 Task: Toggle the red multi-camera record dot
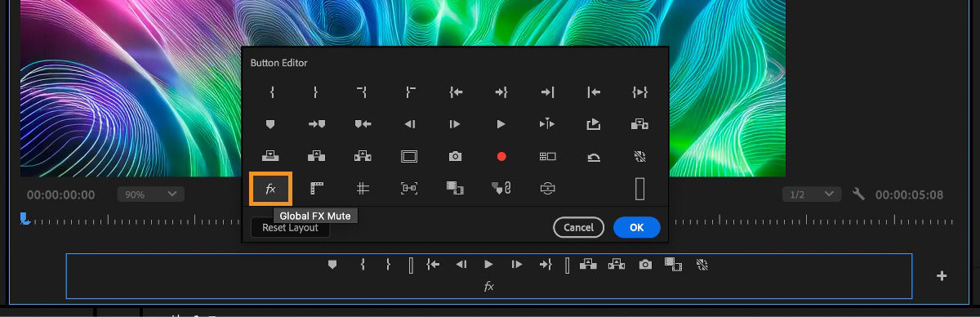pos(501,155)
